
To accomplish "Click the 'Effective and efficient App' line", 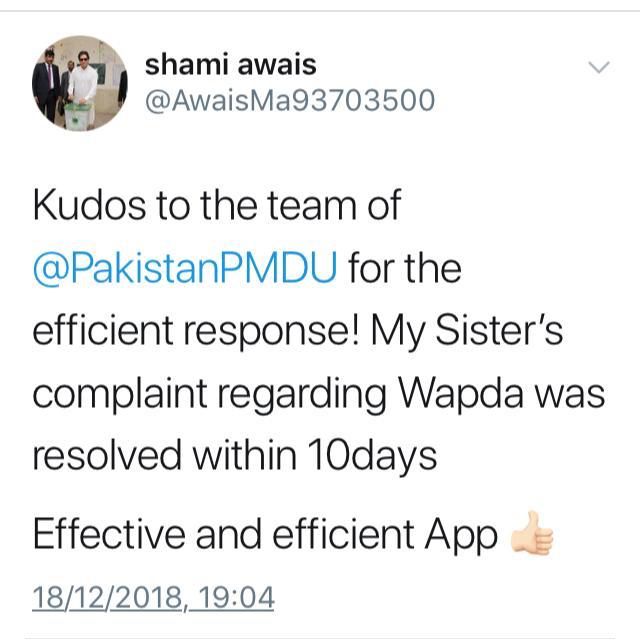I will (265, 535).
